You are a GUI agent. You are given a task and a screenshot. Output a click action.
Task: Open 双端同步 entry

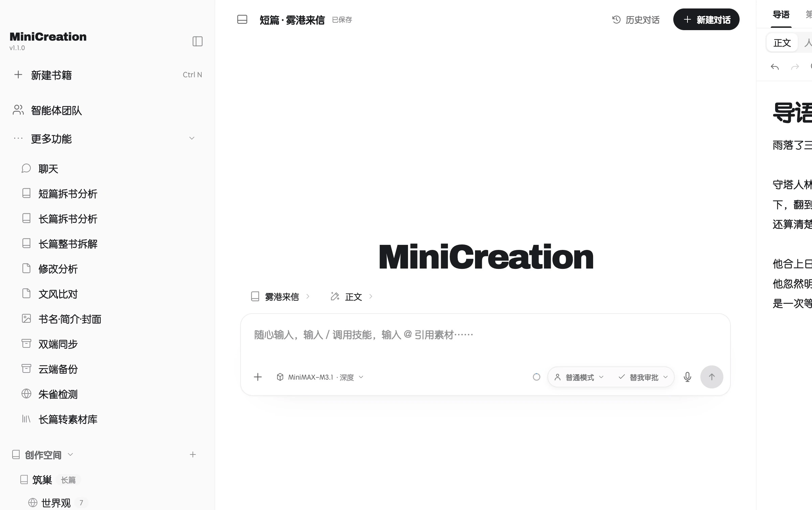click(x=58, y=344)
